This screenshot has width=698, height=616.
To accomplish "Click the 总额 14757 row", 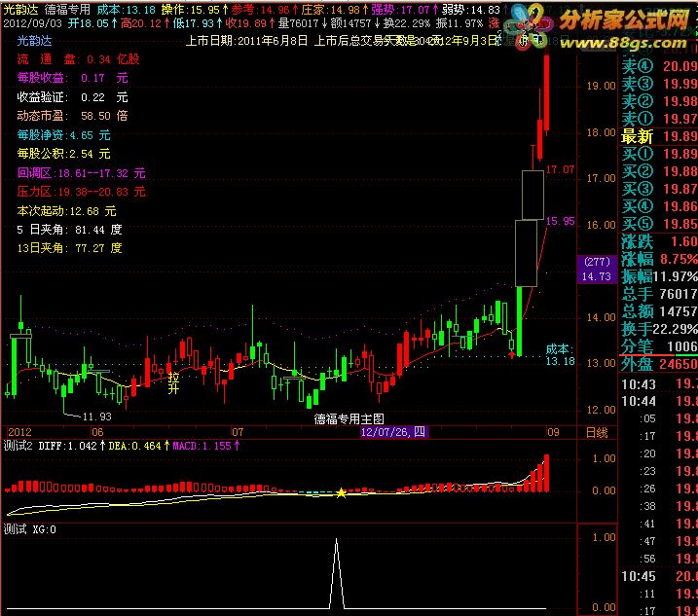I will (x=659, y=311).
